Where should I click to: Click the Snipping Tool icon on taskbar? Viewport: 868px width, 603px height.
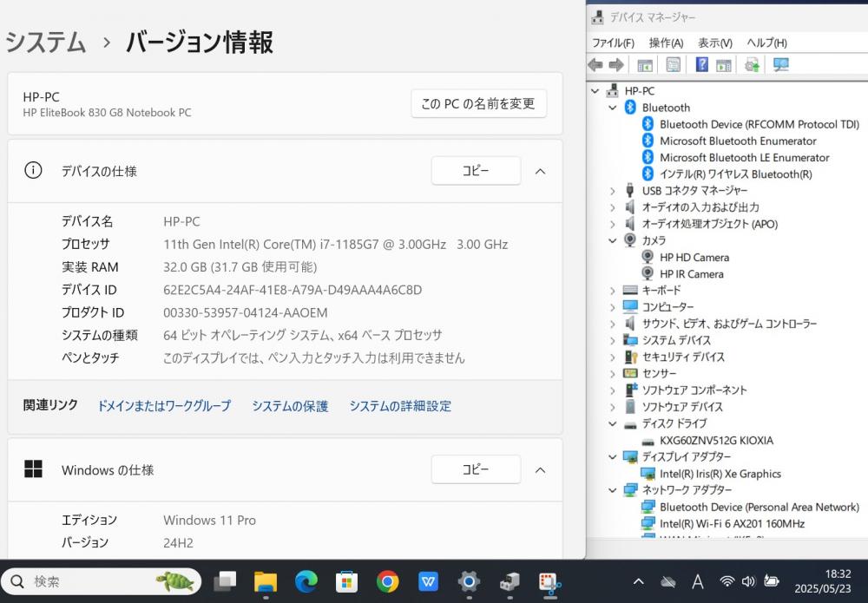point(549,584)
